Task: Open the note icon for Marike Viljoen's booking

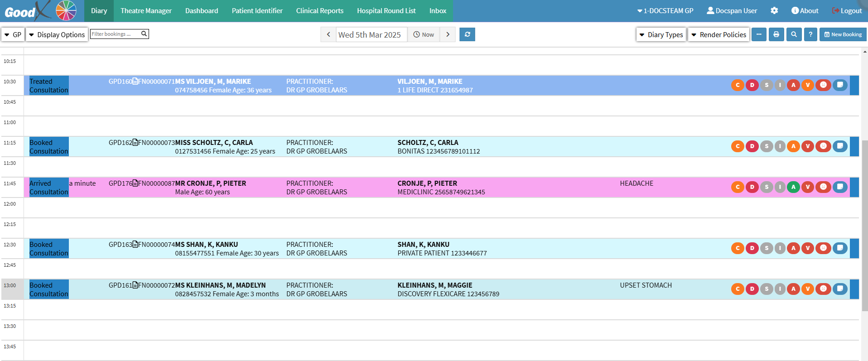Action: tap(840, 85)
